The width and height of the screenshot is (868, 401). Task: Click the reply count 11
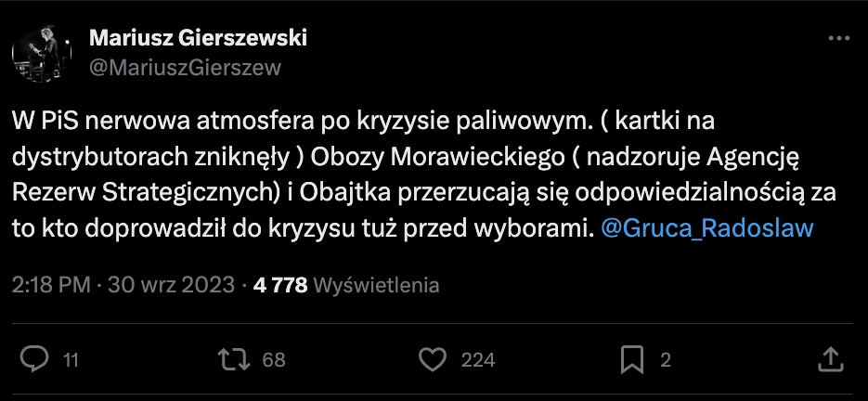tap(71, 360)
